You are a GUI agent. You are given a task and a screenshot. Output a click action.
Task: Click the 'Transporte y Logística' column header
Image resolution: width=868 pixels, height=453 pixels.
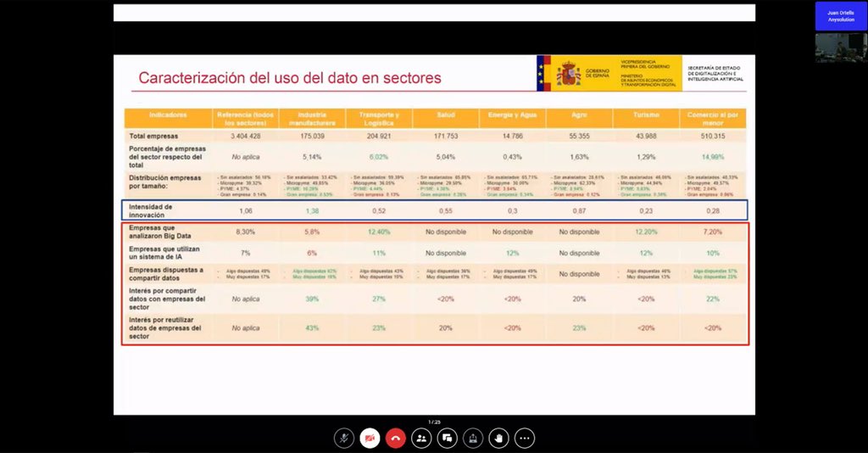click(x=379, y=119)
